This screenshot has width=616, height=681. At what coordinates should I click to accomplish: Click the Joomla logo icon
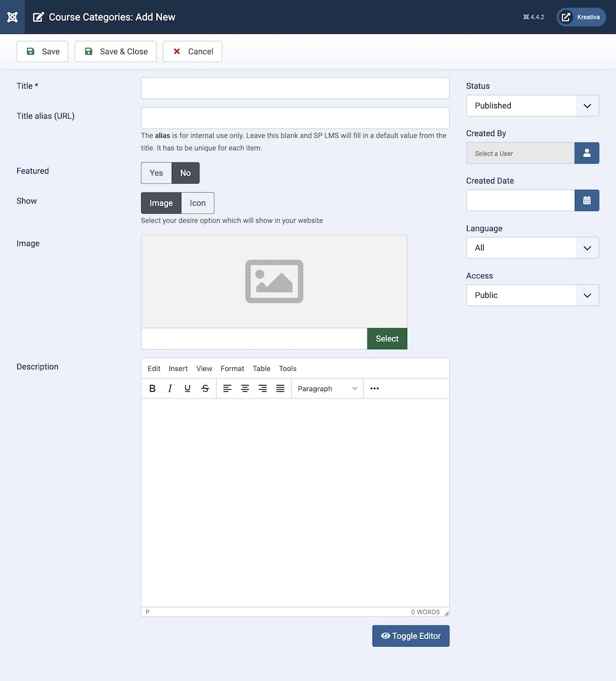click(x=12, y=17)
